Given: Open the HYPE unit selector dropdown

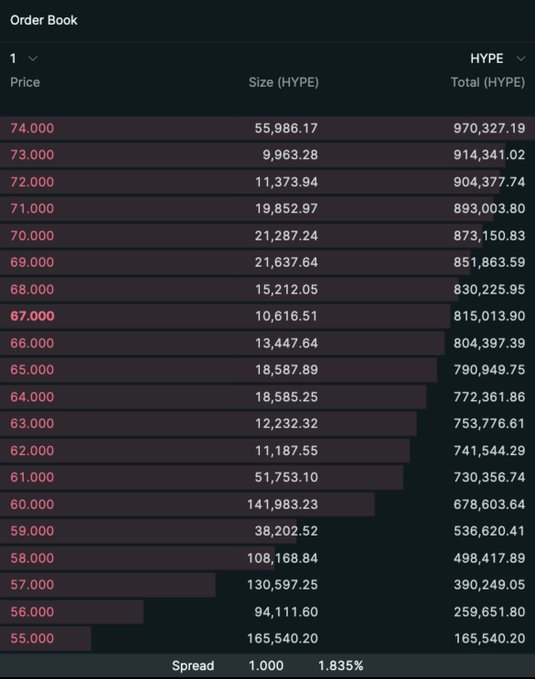Looking at the screenshot, I should pos(497,58).
